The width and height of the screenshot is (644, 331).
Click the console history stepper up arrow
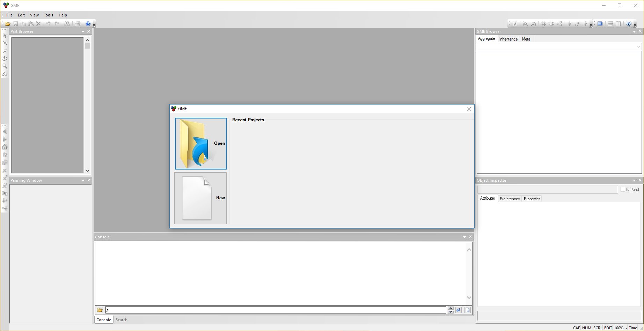coord(451,308)
